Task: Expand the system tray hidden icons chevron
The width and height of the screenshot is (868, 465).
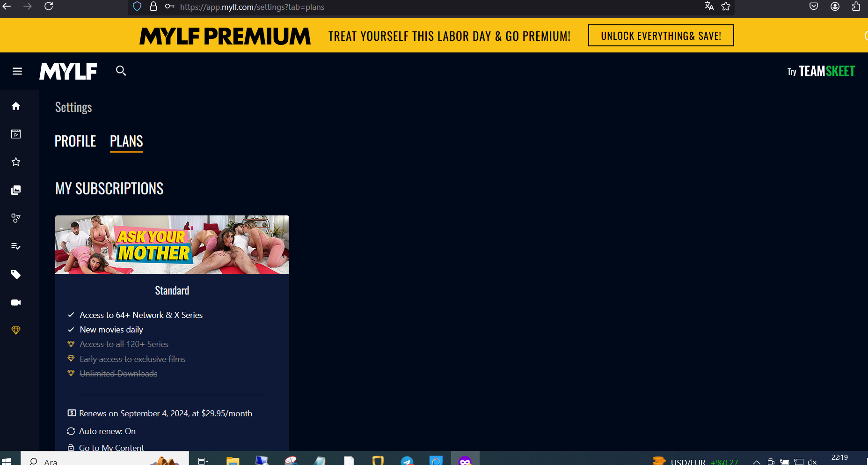Action: (x=756, y=462)
